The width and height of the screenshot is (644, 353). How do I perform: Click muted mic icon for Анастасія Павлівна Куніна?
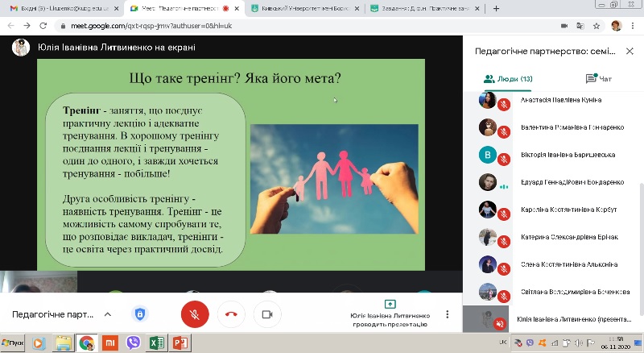[504, 105]
